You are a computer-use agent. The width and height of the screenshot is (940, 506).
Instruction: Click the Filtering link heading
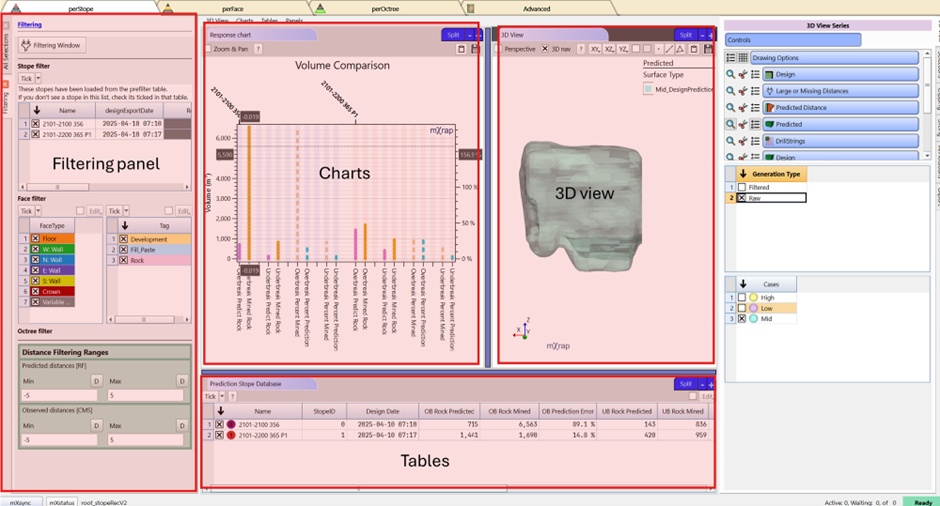point(29,25)
